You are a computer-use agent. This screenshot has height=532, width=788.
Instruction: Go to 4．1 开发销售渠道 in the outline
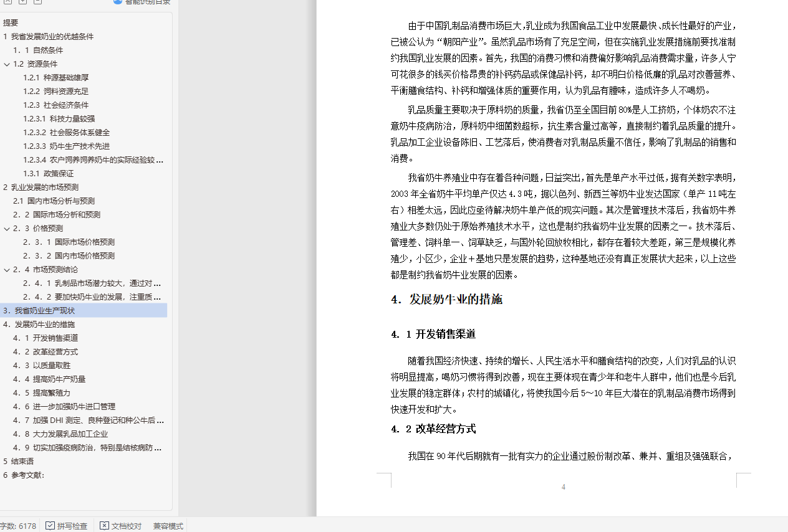(x=46, y=338)
